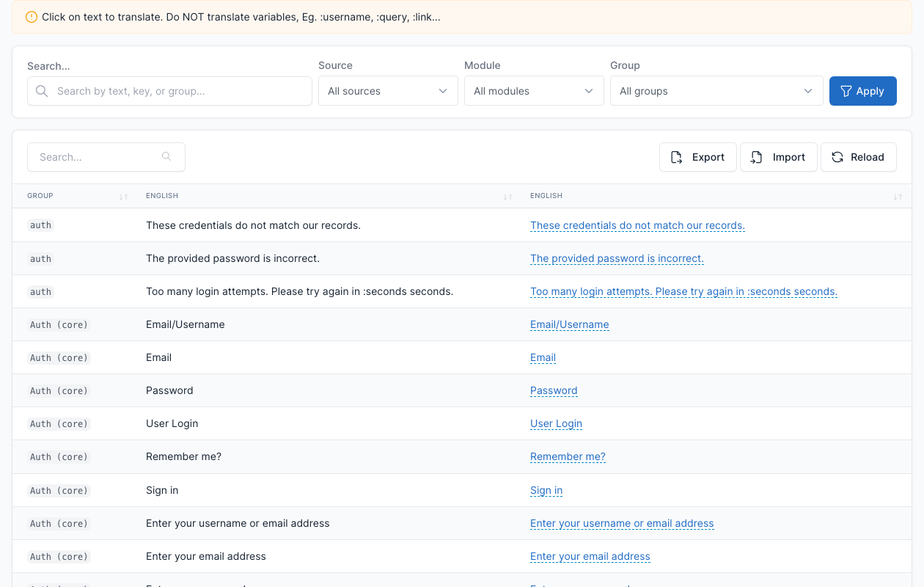Click the magnifier icon in the table search box
924x587 pixels.
(166, 156)
